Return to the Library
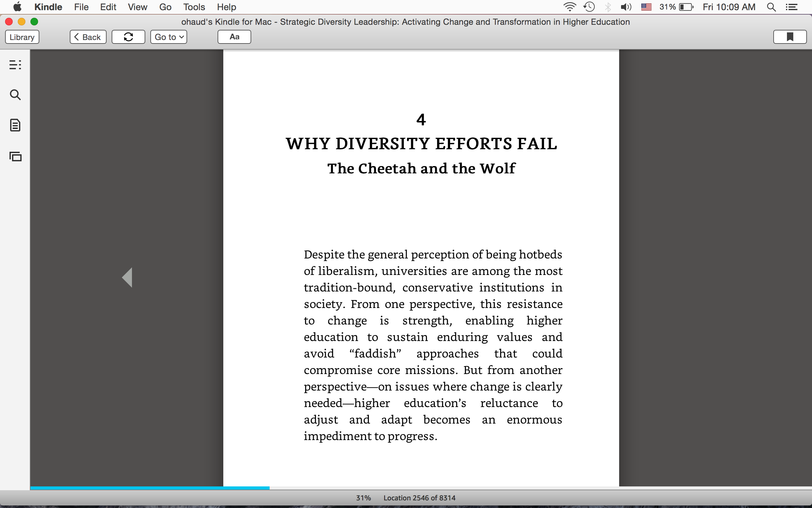 pos(22,37)
